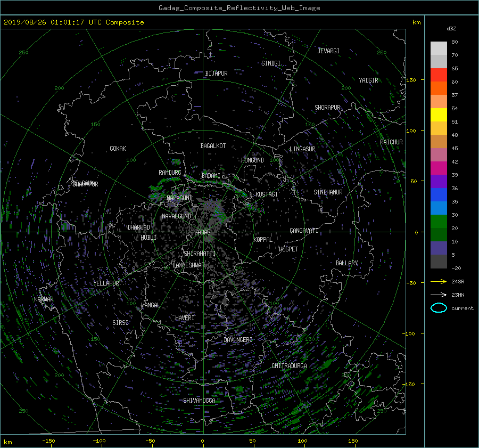Image resolution: width=479 pixels, height=448 pixels.
Task: Pick the light blue 35–30 dBZ swatch
Action: [x=439, y=208]
